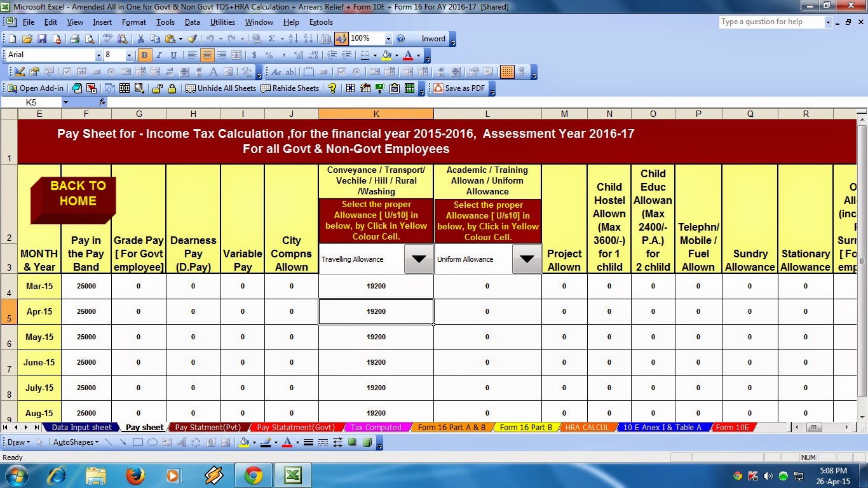Open the Fill Color bucket swatch
The height and width of the screenshot is (488, 868).
[386, 55]
